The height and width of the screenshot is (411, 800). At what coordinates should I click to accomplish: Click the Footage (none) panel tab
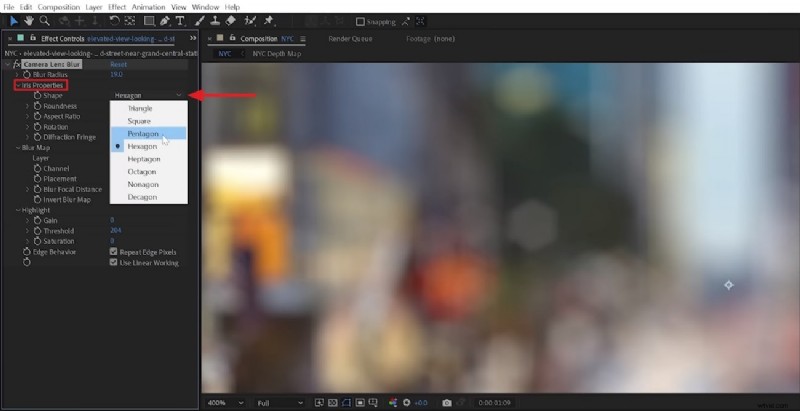pos(430,39)
